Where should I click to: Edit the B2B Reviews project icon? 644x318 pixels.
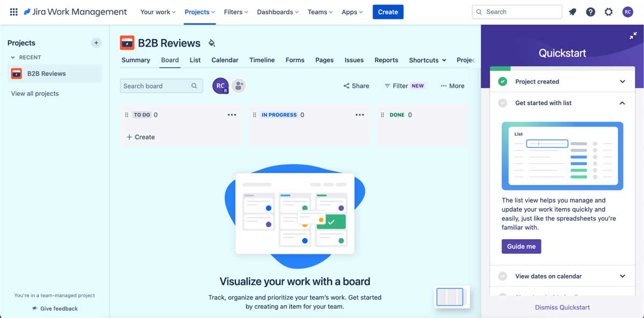point(211,42)
